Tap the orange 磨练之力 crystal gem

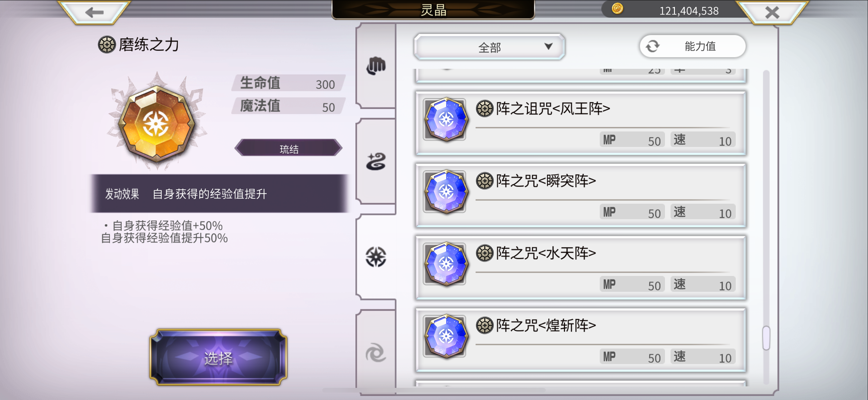click(x=157, y=122)
